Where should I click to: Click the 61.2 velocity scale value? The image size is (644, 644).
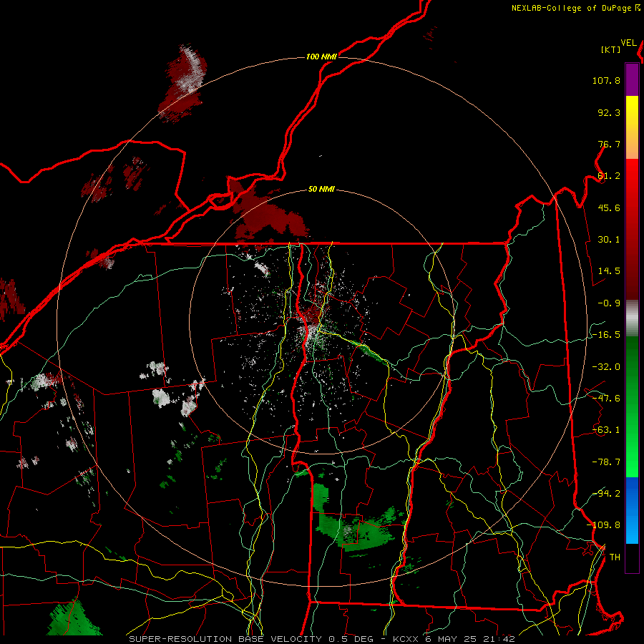point(609,176)
